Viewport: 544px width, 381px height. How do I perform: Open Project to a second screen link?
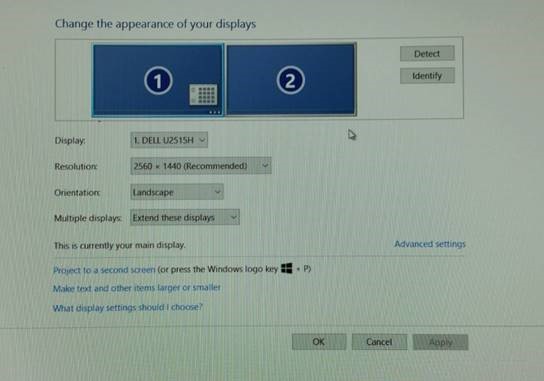point(104,270)
